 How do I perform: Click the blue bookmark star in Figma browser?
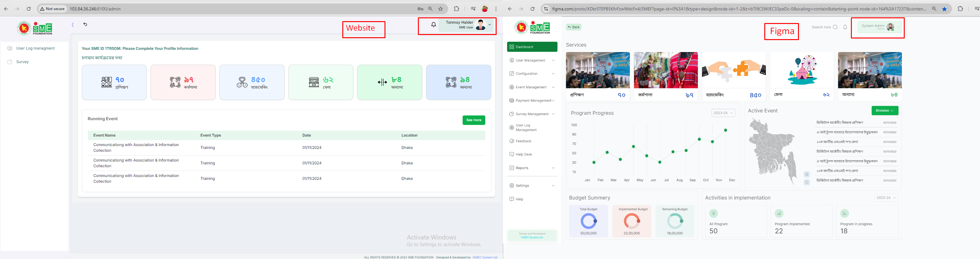pyautogui.click(x=944, y=9)
